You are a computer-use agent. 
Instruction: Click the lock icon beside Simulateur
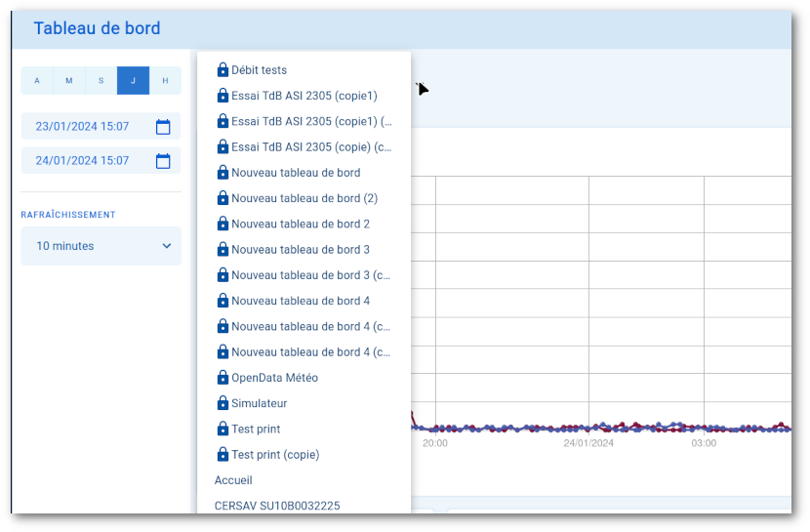pos(223,403)
